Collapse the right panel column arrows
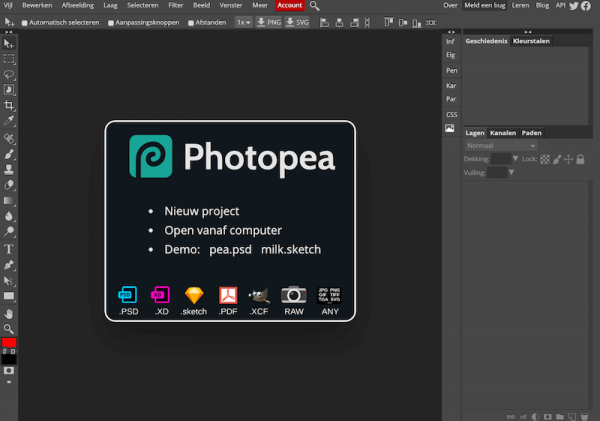This screenshot has height=421, width=600. click(x=528, y=32)
